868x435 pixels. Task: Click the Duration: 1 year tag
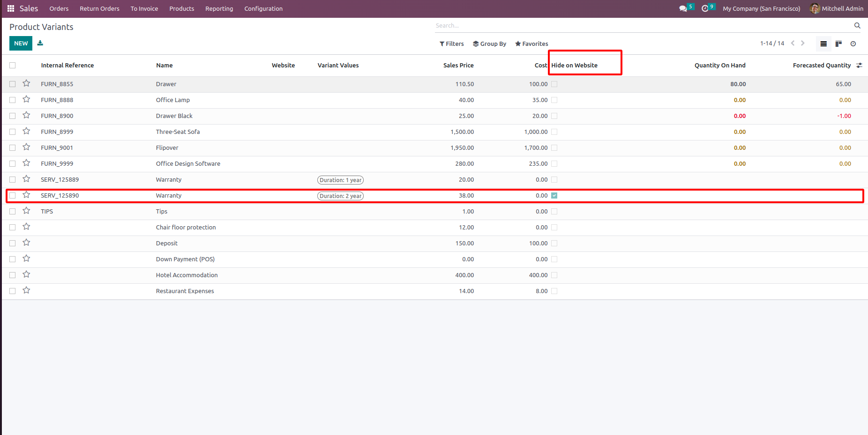[x=341, y=180]
